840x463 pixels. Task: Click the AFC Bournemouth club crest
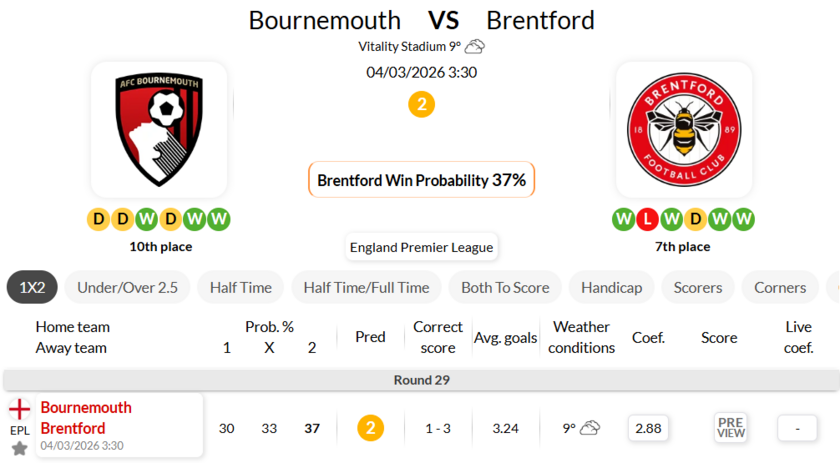click(x=159, y=129)
